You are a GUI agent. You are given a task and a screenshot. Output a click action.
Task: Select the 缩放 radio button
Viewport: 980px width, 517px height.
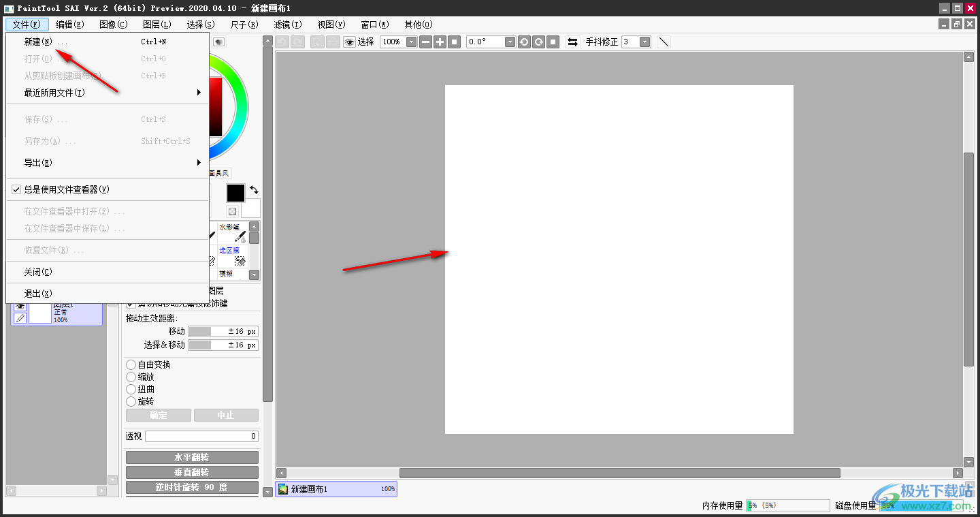(131, 377)
